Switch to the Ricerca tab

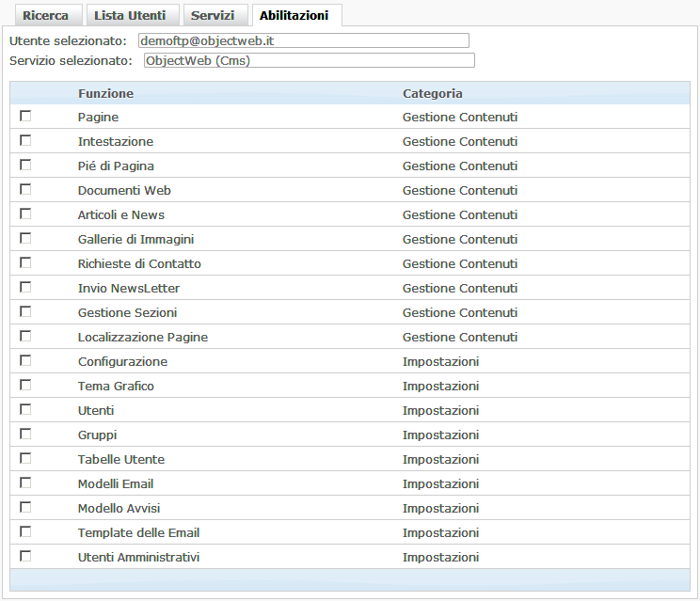click(45, 16)
